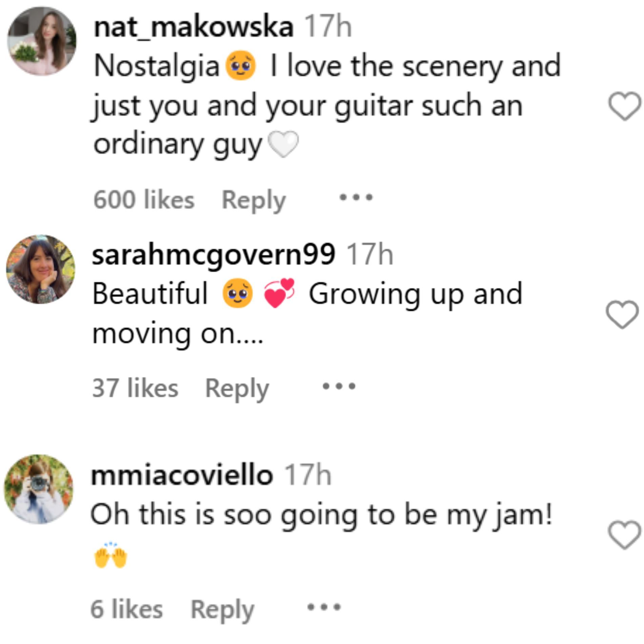Screen dimensions: 644x644
Task: View the 37 likes list
Action: 135,388
